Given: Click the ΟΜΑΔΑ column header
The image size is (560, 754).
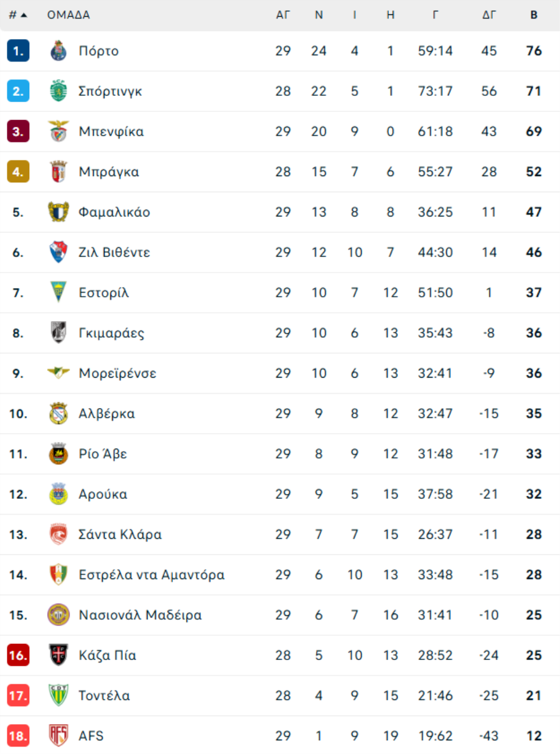Looking at the screenshot, I should [68, 16].
